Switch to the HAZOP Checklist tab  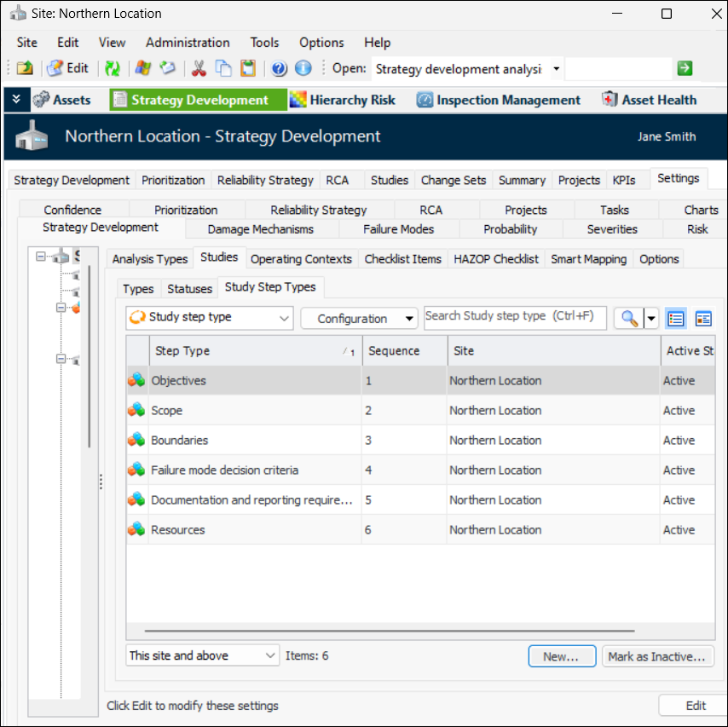pyautogui.click(x=496, y=259)
